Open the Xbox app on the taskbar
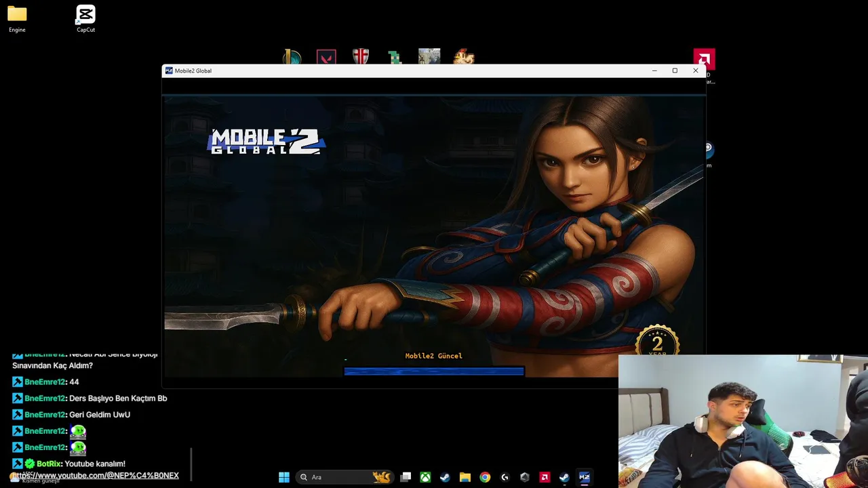 tap(425, 477)
